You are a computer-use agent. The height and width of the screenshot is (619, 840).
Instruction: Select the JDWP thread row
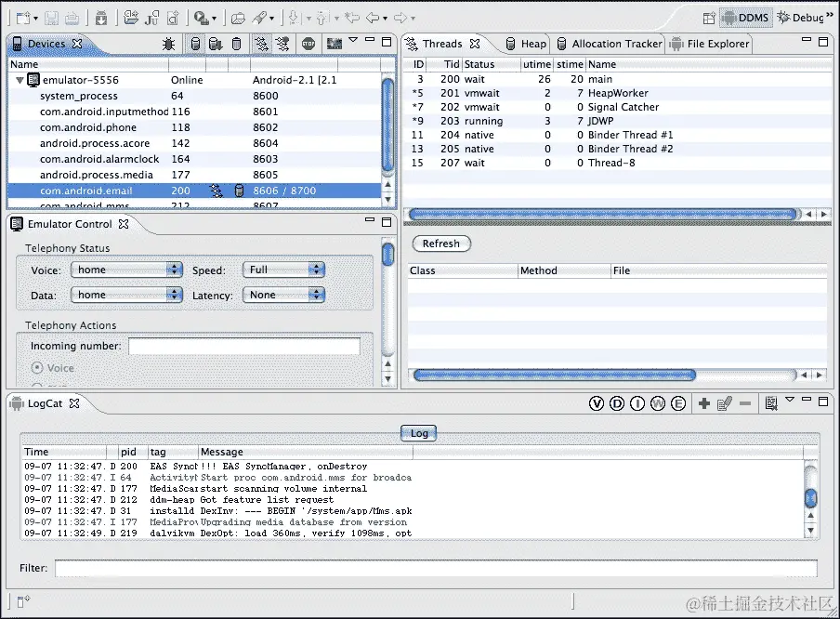tap(616, 121)
